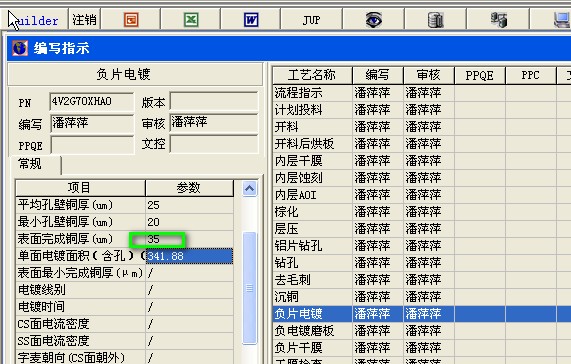The height and width of the screenshot is (364, 571).
Task: Select the 单面电镀面积(含孔) row label
Action: click(x=80, y=256)
